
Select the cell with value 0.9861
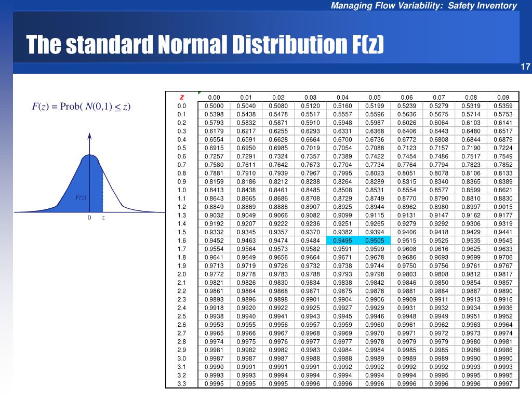point(214,291)
